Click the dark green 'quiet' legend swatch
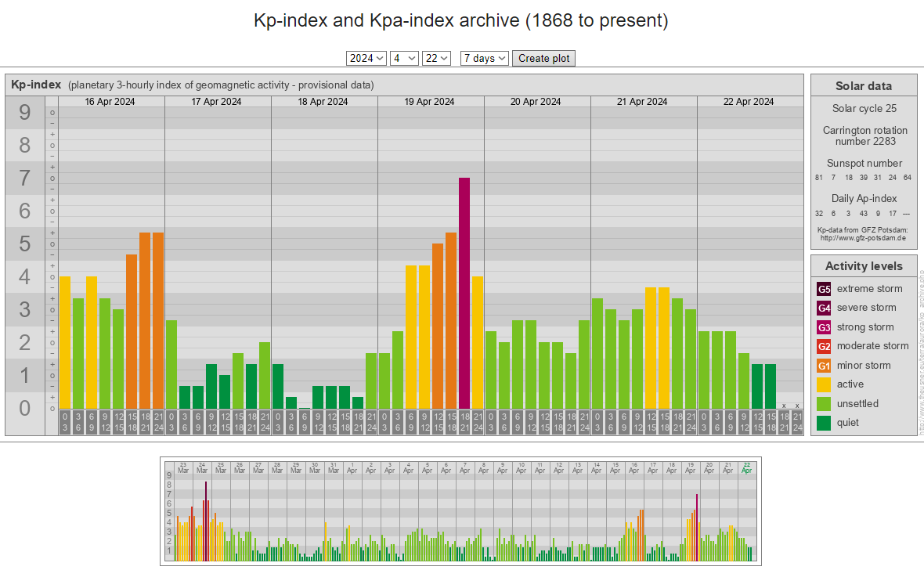The image size is (924, 570). click(824, 423)
